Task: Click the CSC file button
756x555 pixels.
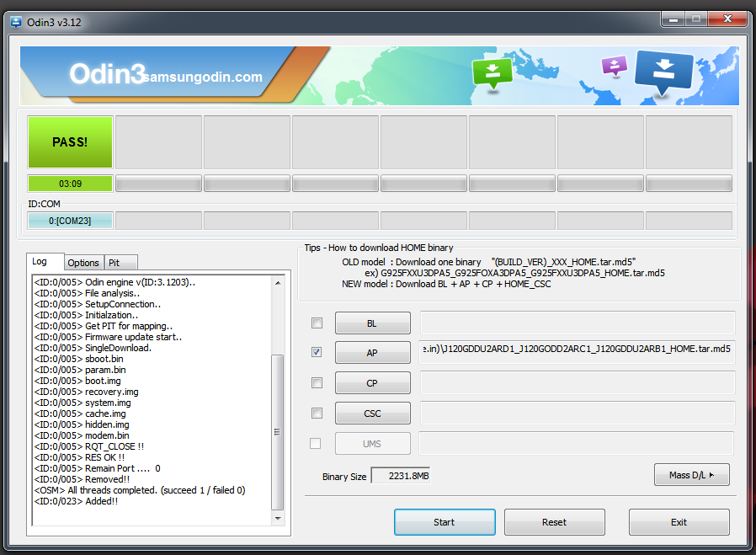Action: [373, 414]
